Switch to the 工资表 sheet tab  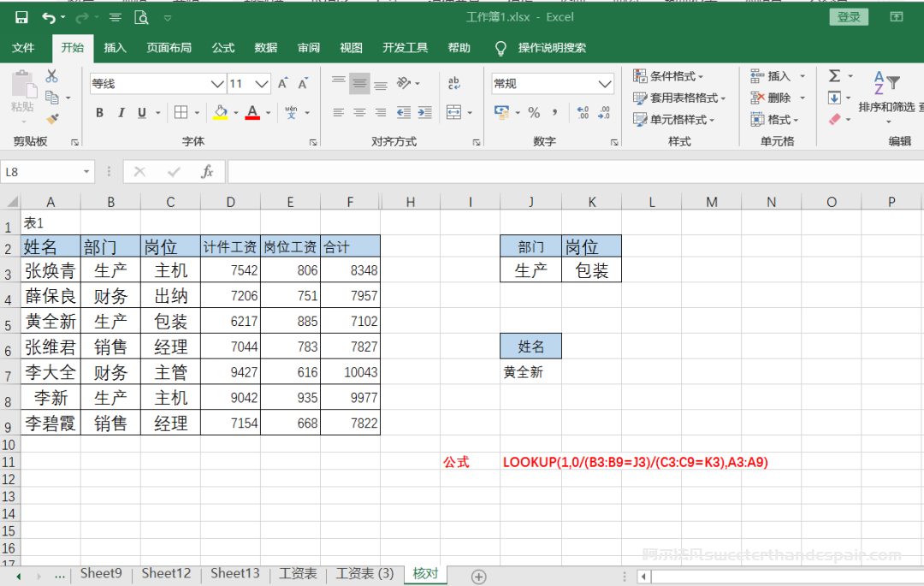click(x=298, y=574)
